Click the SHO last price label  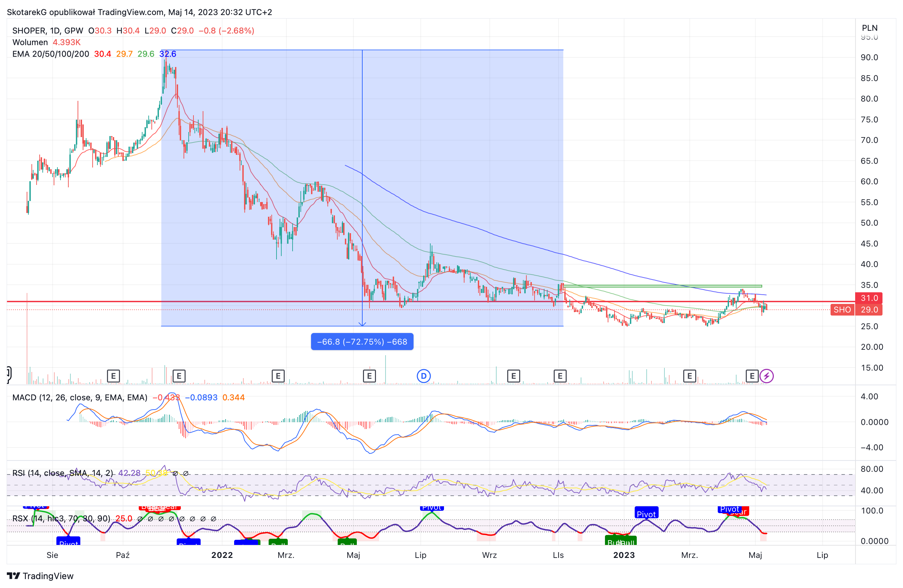pyautogui.click(x=842, y=310)
